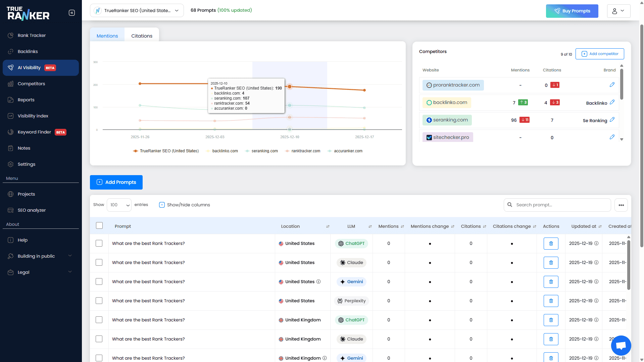This screenshot has height=362, width=644.
Task: Check the select-all prompts checkbox
Action: 99,226
